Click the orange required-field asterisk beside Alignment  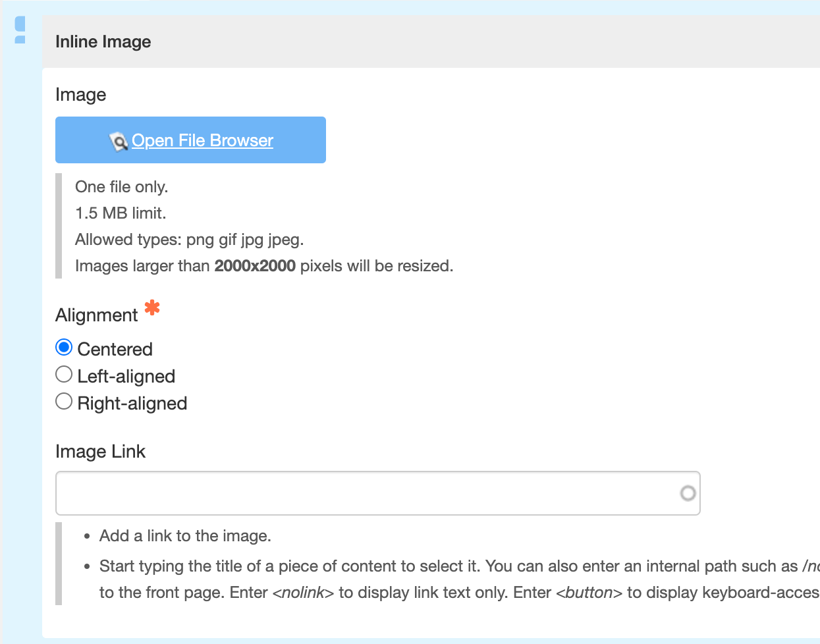click(151, 309)
